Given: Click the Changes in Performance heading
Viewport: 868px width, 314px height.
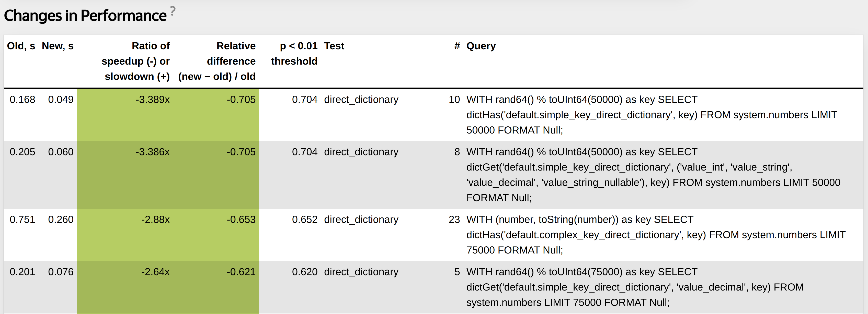Looking at the screenshot, I should coord(85,16).
